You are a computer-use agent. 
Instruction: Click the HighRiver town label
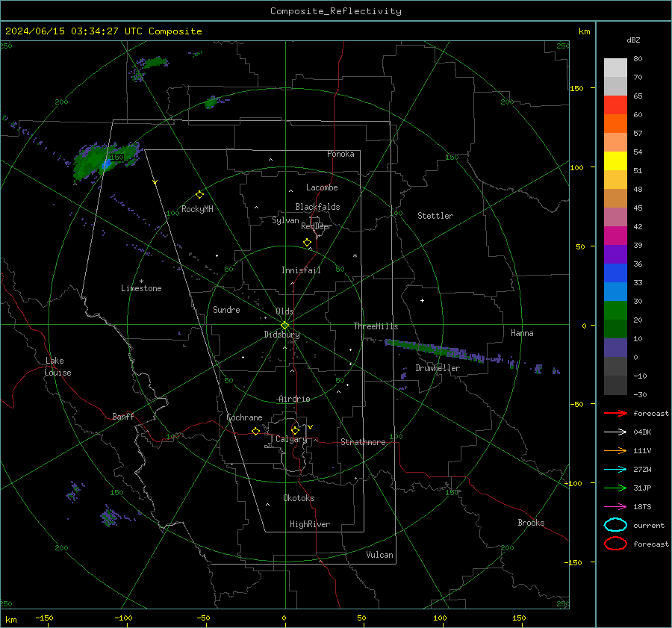pos(310,524)
